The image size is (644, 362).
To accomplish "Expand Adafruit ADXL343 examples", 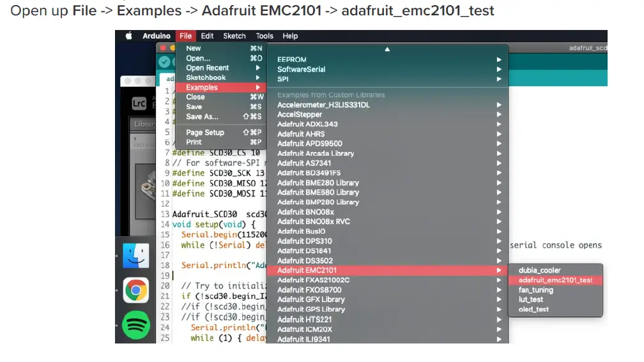I will [x=388, y=124].
